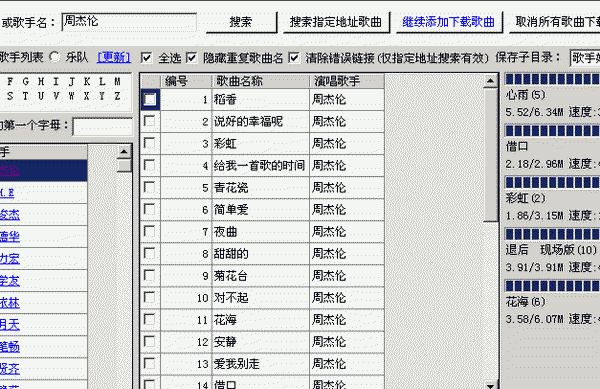
Task: Filter singers by letter J
Action: click(x=72, y=81)
